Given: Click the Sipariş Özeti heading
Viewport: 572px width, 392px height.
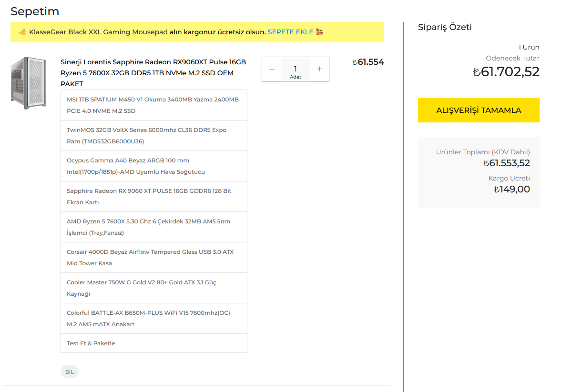Looking at the screenshot, I should pyautogui.click(x=445, y=27).
